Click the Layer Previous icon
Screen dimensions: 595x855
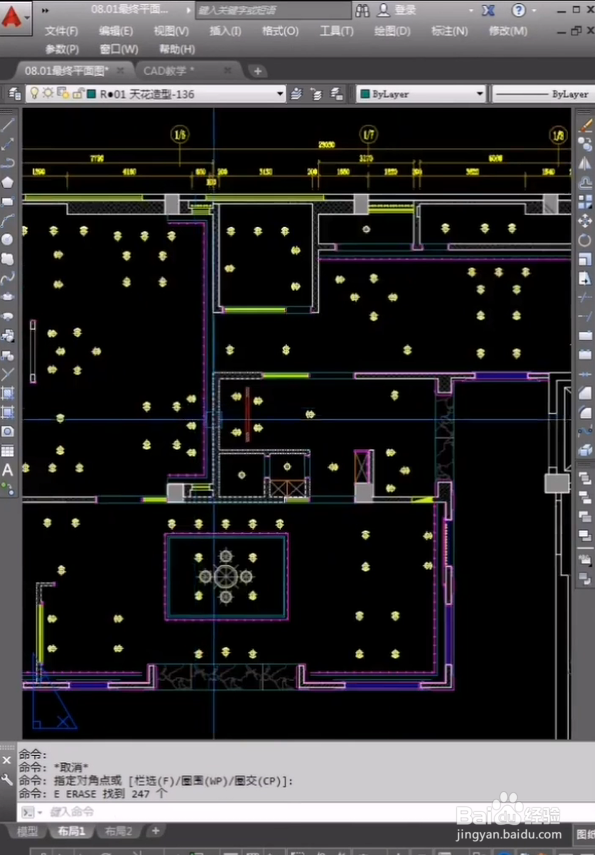point(316,94)
